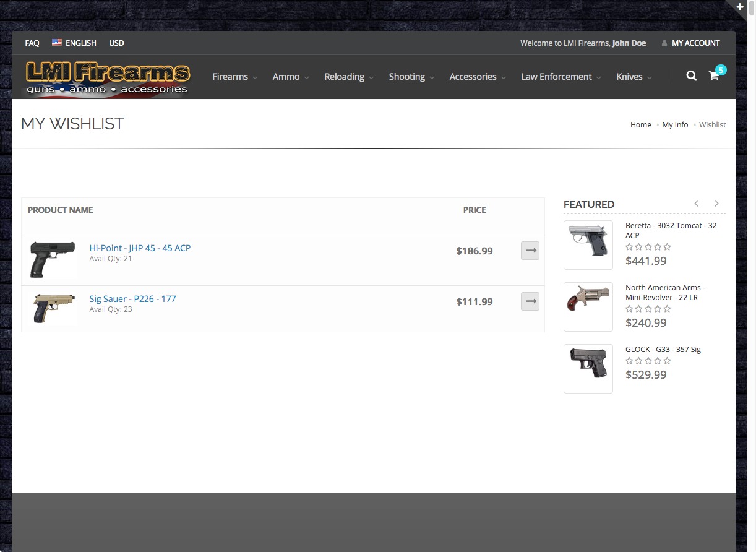Open the shopping cart icon
The image size is (756, 552).
tap(714, 76)
